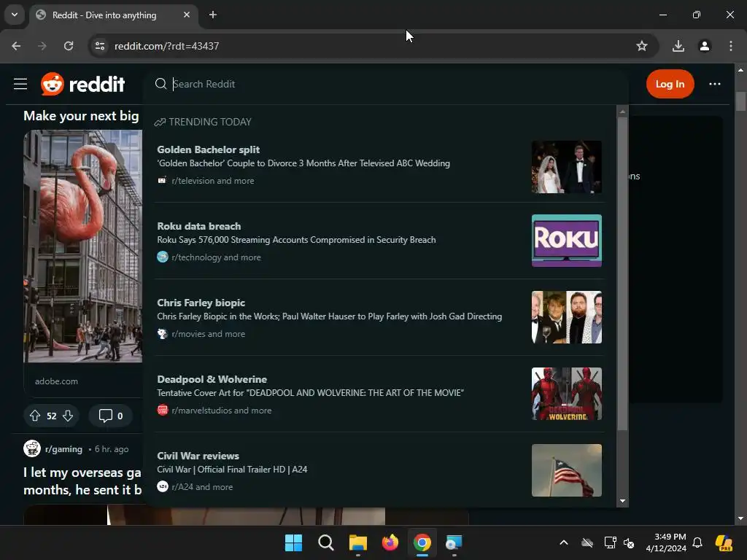Downvote the adobe.com promoted post
This screenshot has height=560, width=747.
[x=68, y=416]
